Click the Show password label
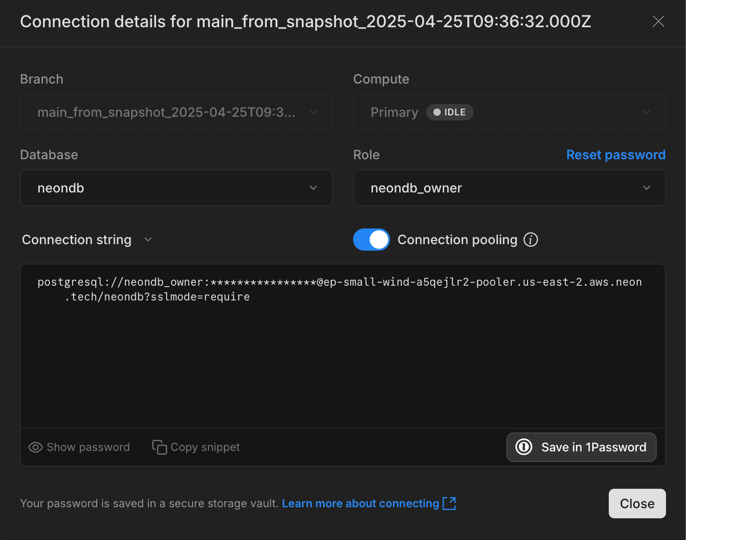756x540 pixels. click(88, 447)
